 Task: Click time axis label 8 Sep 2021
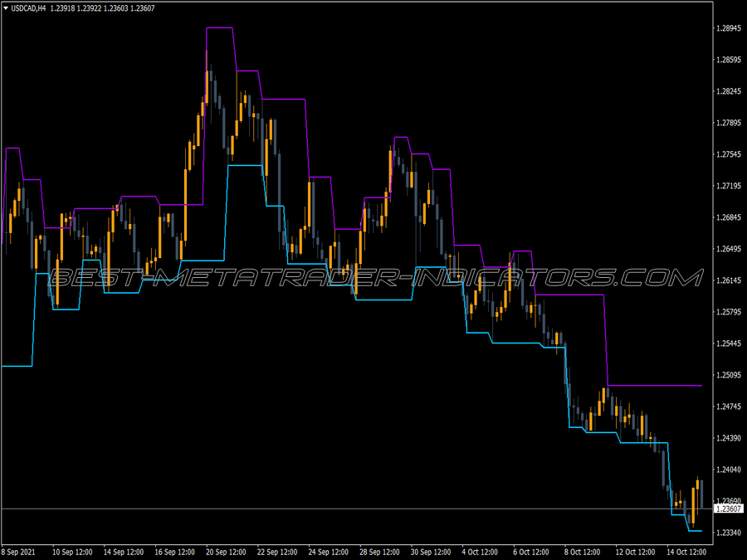(18, 552)
